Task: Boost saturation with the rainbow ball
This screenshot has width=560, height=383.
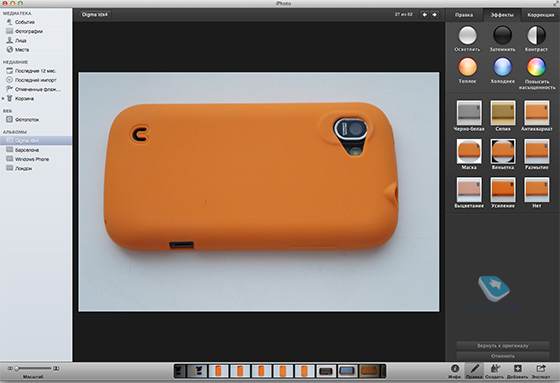Action: point(536,67)
